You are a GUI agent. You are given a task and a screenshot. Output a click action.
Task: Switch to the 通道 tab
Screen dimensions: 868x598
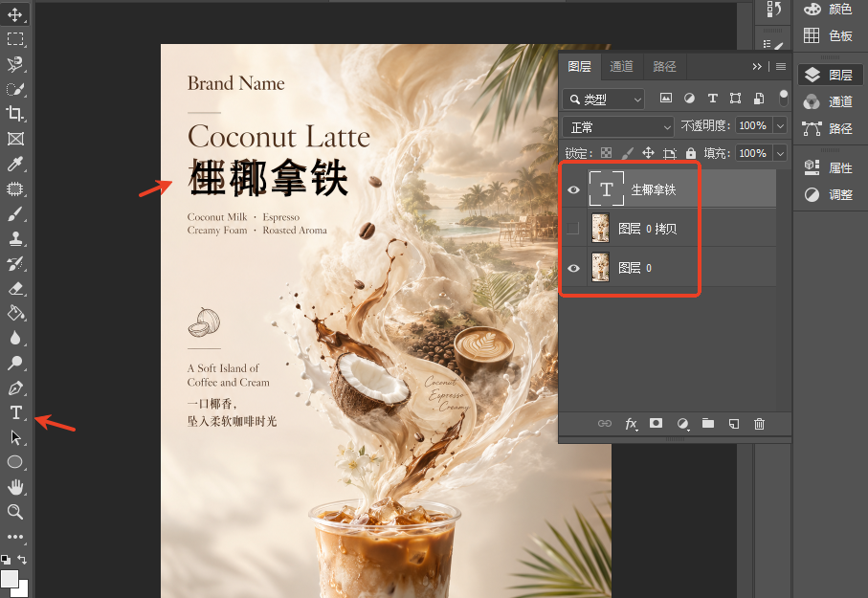pos(621,66)
